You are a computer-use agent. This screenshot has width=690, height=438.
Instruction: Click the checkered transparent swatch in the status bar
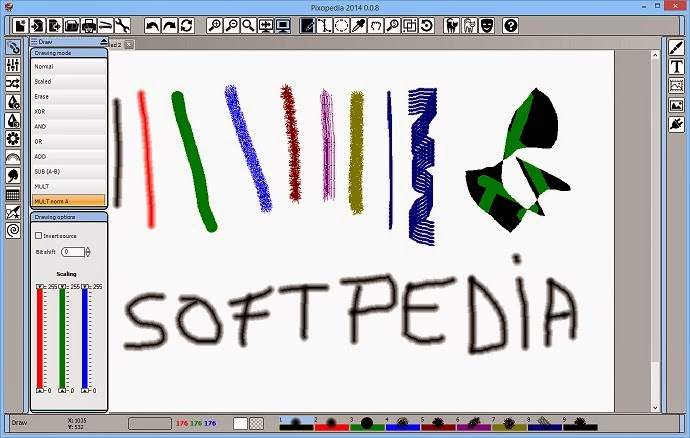pos(257,423)
